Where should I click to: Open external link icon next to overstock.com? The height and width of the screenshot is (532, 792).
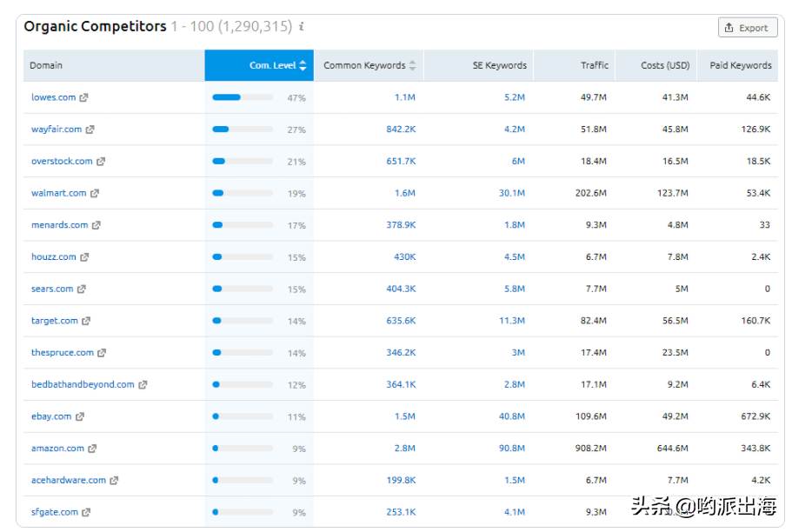coord(101,161)
